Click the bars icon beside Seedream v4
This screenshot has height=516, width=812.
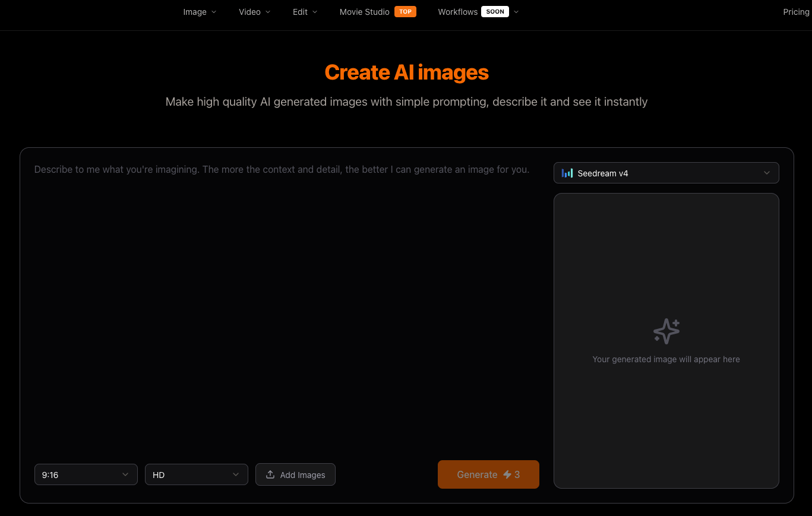tap(568, 173)
